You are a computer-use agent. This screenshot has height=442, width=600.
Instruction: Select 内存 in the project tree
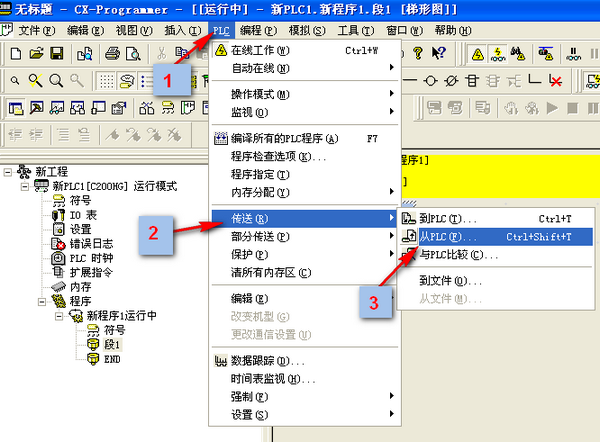point(80,287)
